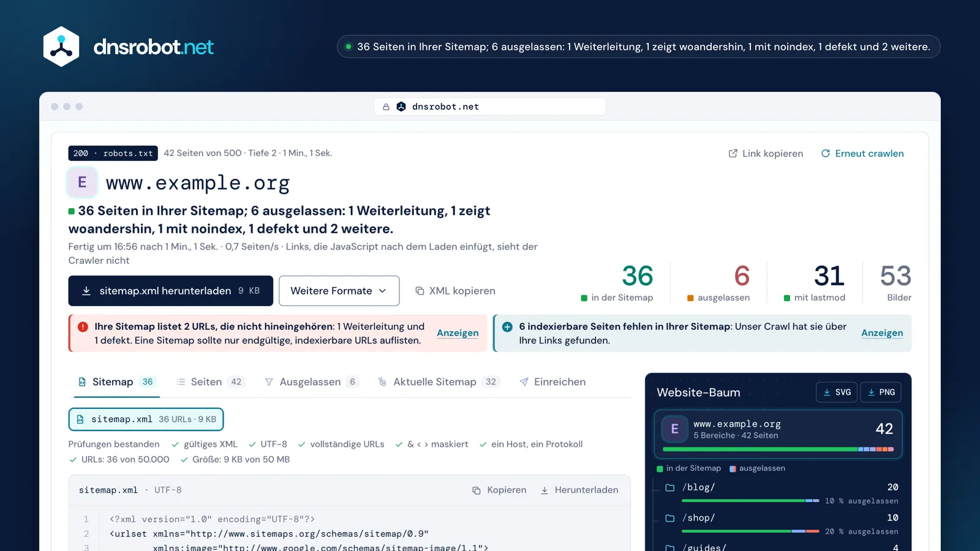Click the red warning alert icon

pos(83,327)
